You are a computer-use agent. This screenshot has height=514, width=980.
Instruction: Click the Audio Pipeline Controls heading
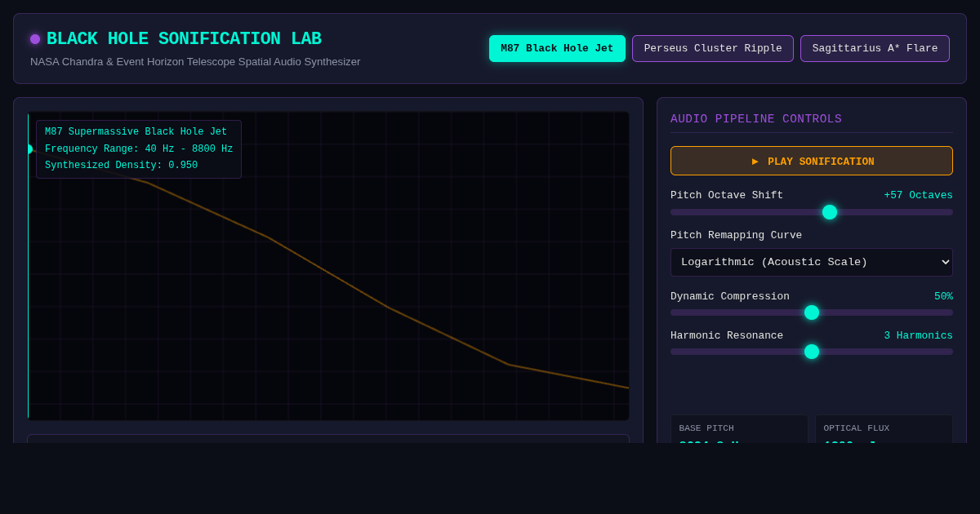pos(756,119)
